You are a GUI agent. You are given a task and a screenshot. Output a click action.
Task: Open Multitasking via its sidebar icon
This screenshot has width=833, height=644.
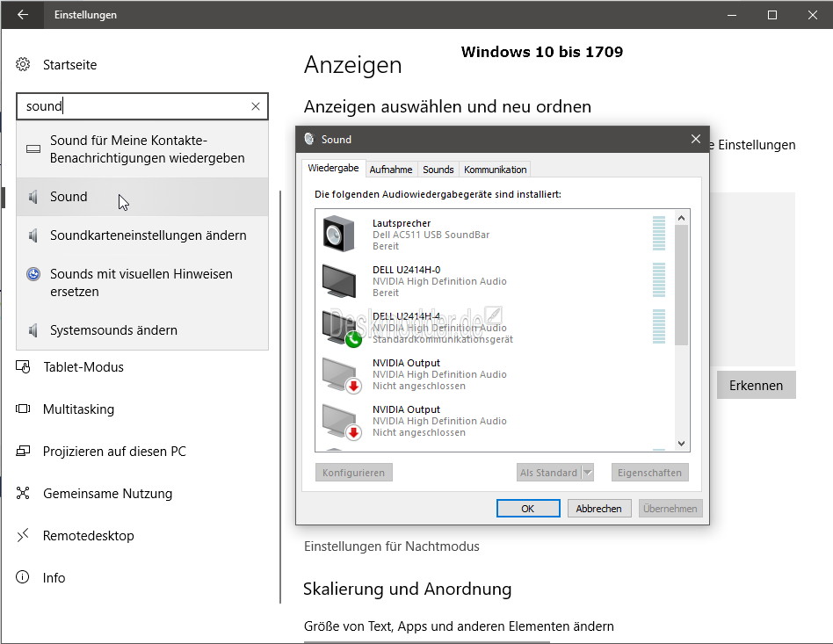[23, 409]
